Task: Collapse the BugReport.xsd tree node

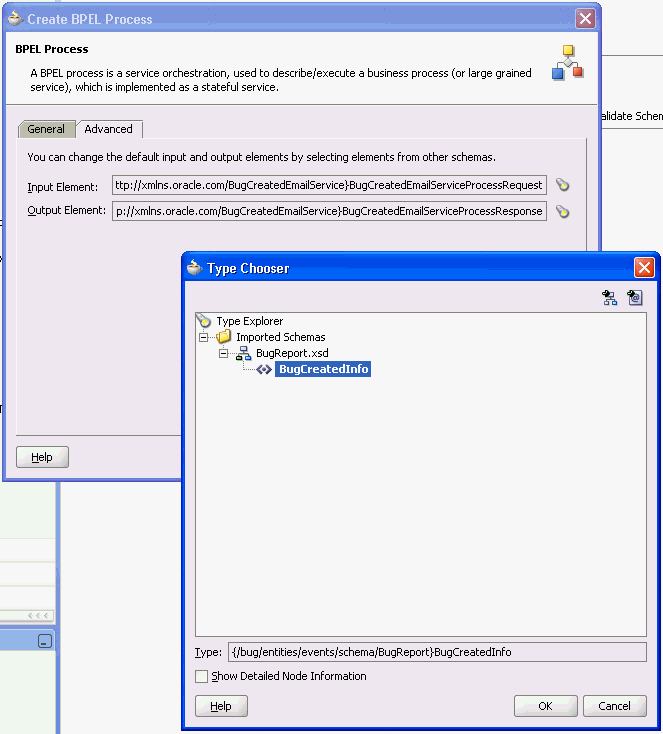Action: point(223,353)
